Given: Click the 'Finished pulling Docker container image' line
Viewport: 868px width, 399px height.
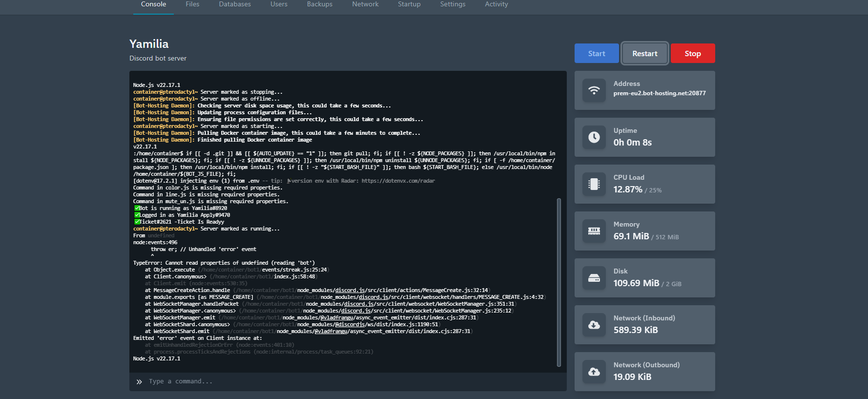Looking at the screenshot, I should (223, 140).
